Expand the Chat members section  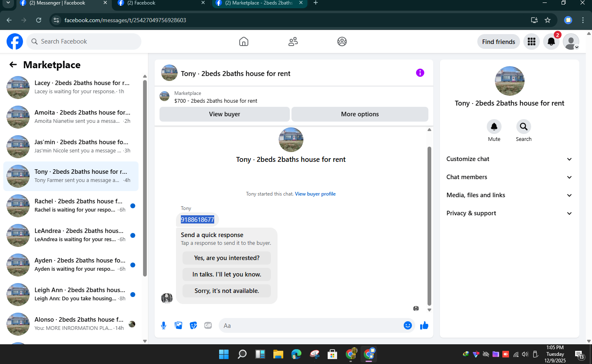(509, 177)
